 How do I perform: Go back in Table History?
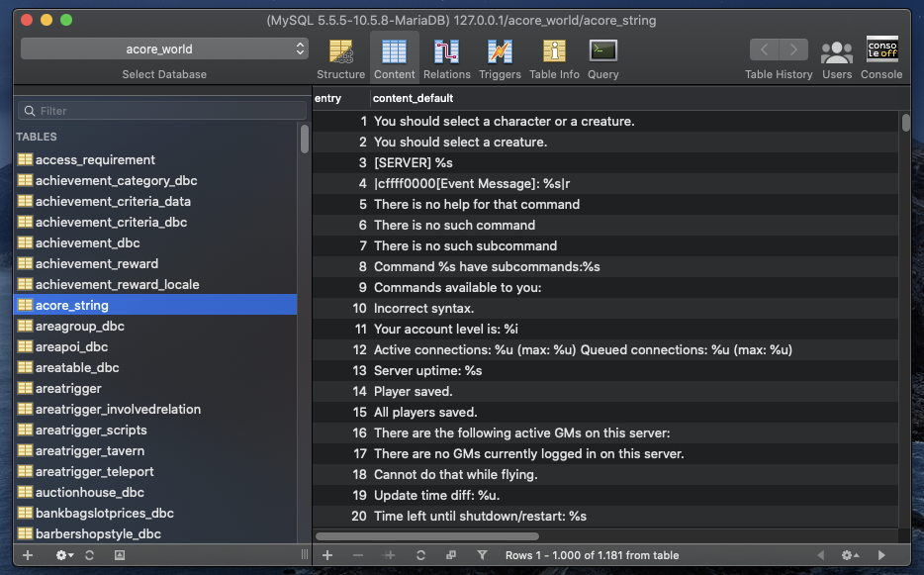764,48
